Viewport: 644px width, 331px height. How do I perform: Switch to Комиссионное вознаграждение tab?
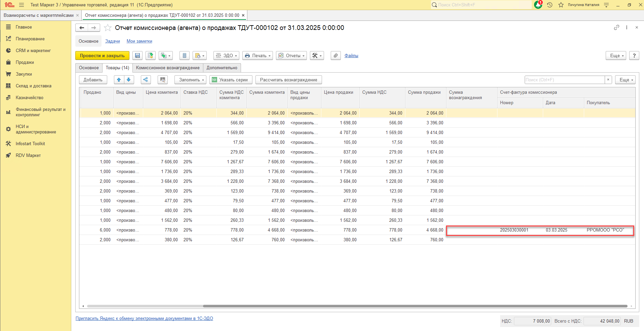coord(168,68)
